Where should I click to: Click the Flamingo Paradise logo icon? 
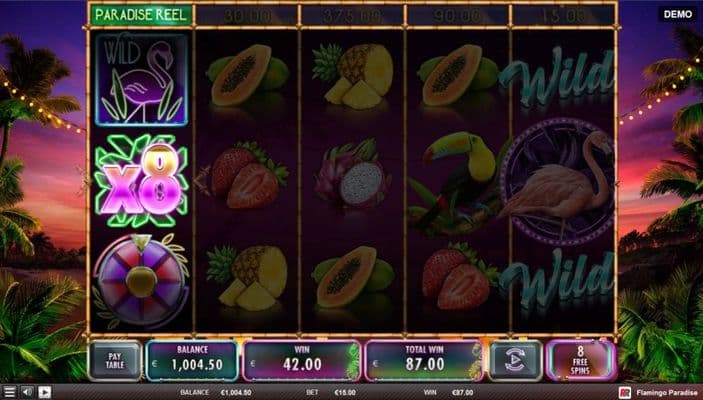tap(625, 393)
